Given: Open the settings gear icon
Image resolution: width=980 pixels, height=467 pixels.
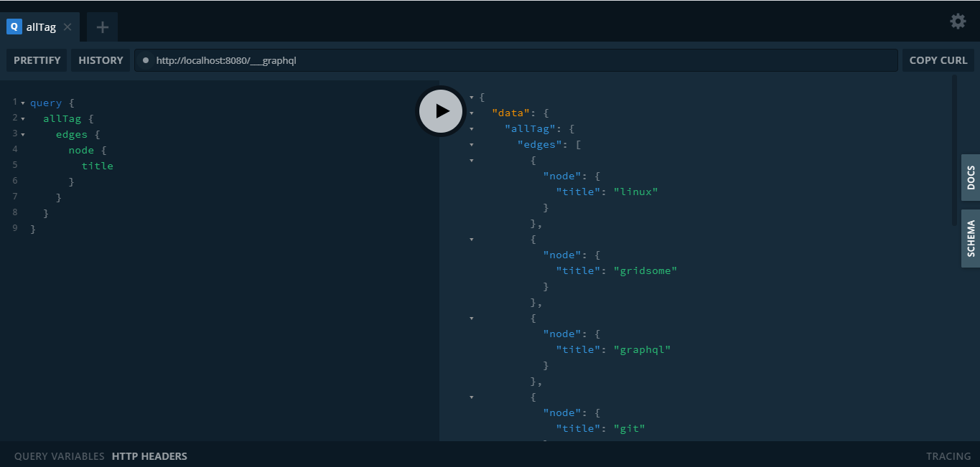Looking at the screenshot, I should coord(958,21).
